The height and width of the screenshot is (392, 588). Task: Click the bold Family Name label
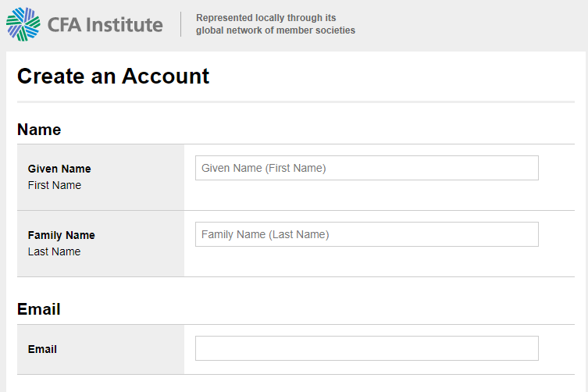pos(62,235)
